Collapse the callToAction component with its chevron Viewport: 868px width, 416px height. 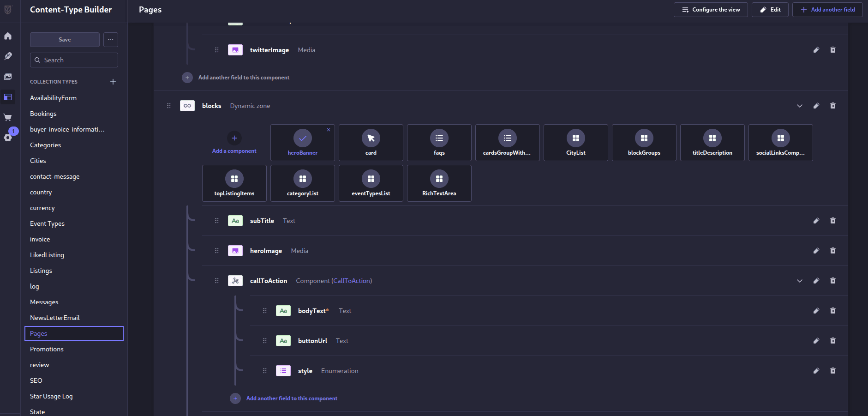click(x=800, y=281)
